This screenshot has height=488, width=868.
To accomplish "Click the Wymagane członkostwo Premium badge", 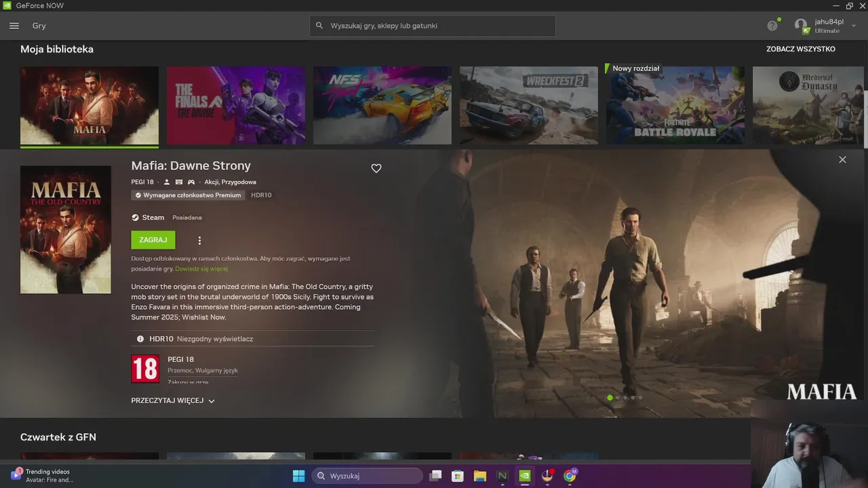I will (189, 195).
